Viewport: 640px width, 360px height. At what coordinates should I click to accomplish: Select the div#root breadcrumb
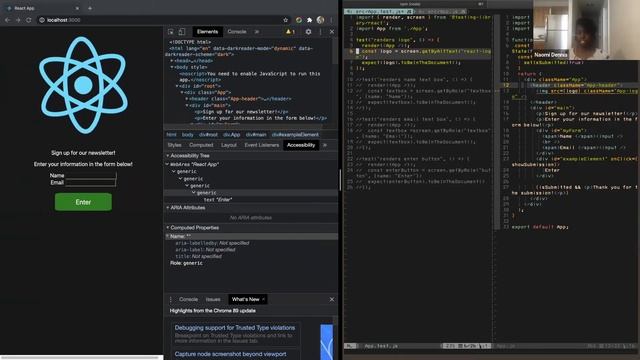coord(208,134)
